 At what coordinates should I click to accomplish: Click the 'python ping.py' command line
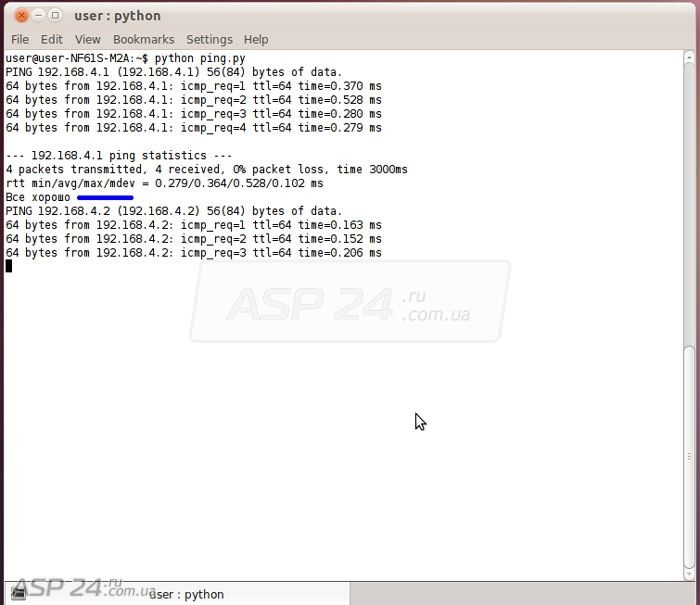coord(199,58)
